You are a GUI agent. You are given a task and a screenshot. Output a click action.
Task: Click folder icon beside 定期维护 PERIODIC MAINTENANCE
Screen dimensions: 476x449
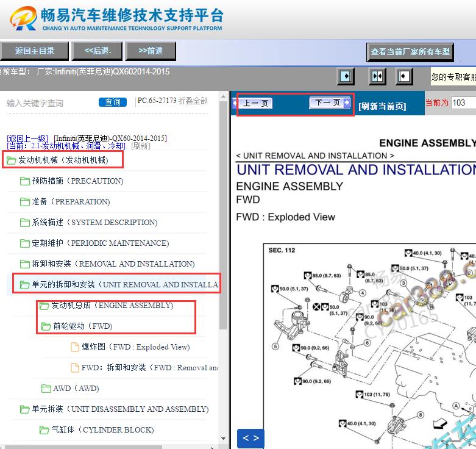(x=24, y=243)
